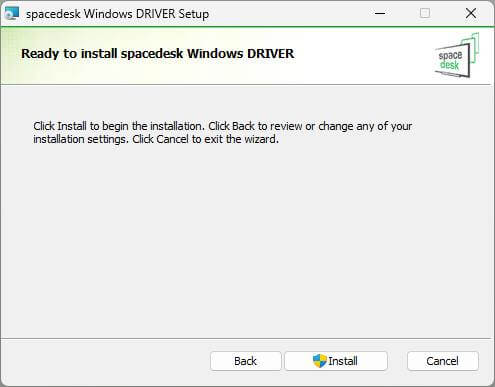Screen dimensions: 495x387
Task: Close the setup window
Action: click(471, 13)
